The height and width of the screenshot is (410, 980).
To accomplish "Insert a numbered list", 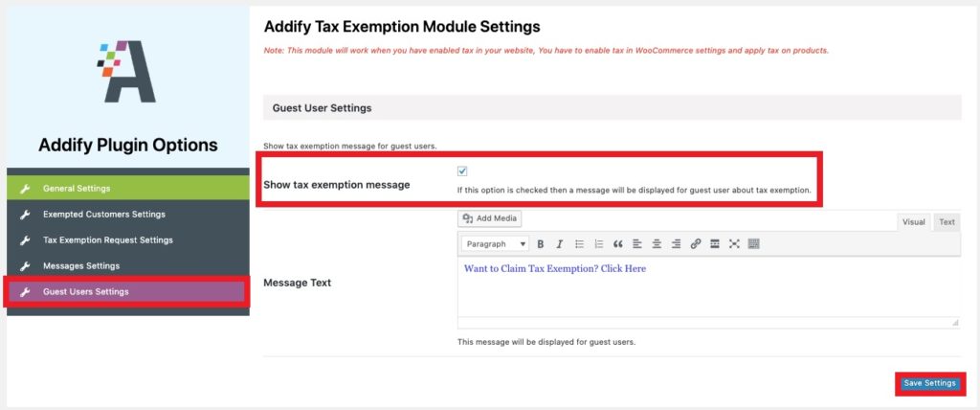I will click(599, 244).
